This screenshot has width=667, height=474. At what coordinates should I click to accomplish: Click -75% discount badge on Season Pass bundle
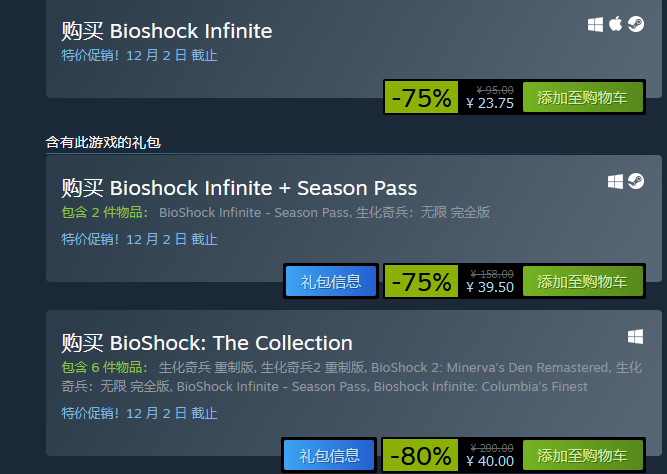click(x=422, y=281)
